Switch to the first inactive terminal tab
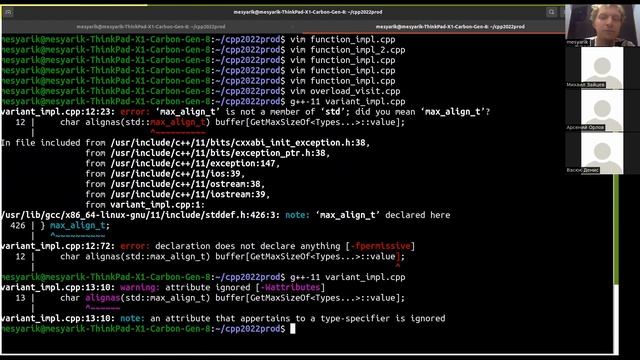This screenshot has width=640, height=360. click(151, 27)
